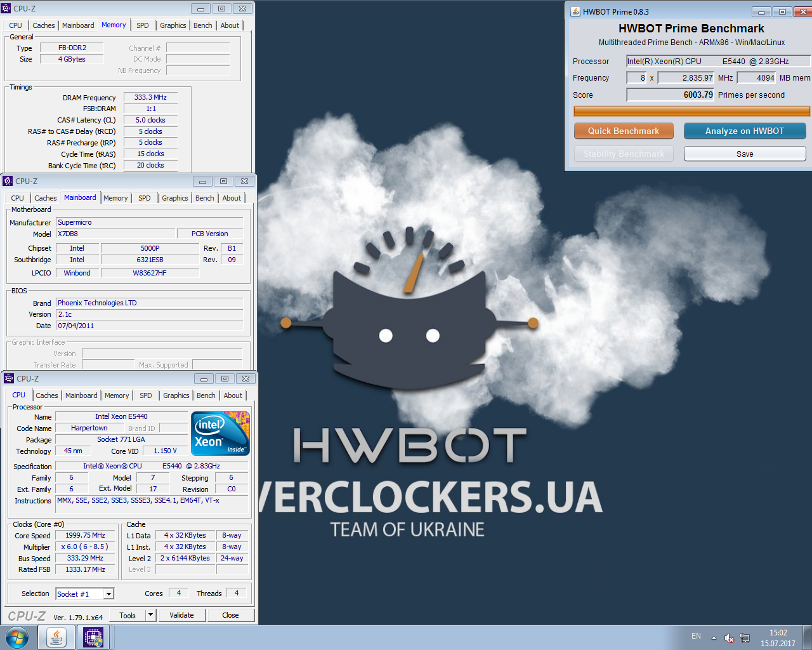This screenshot has height=650, width=812.
Task: Click the 2,835.97 MHz frequency field
Action: tap(686, 77)
